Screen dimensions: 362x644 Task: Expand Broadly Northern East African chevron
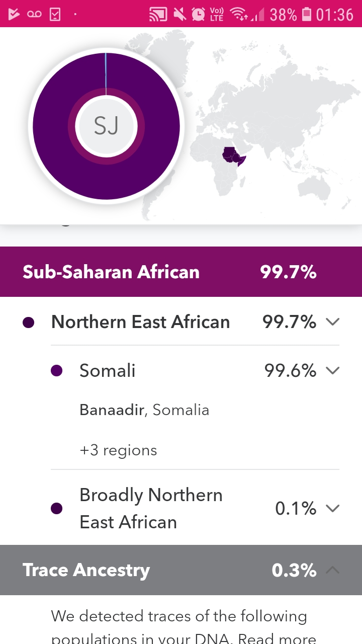(x=332, y=509)
